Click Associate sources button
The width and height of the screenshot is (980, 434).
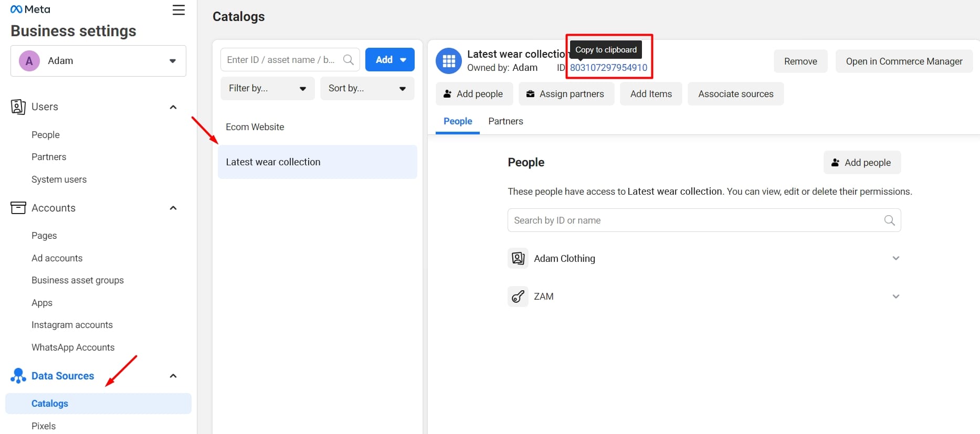pos(735,94)
